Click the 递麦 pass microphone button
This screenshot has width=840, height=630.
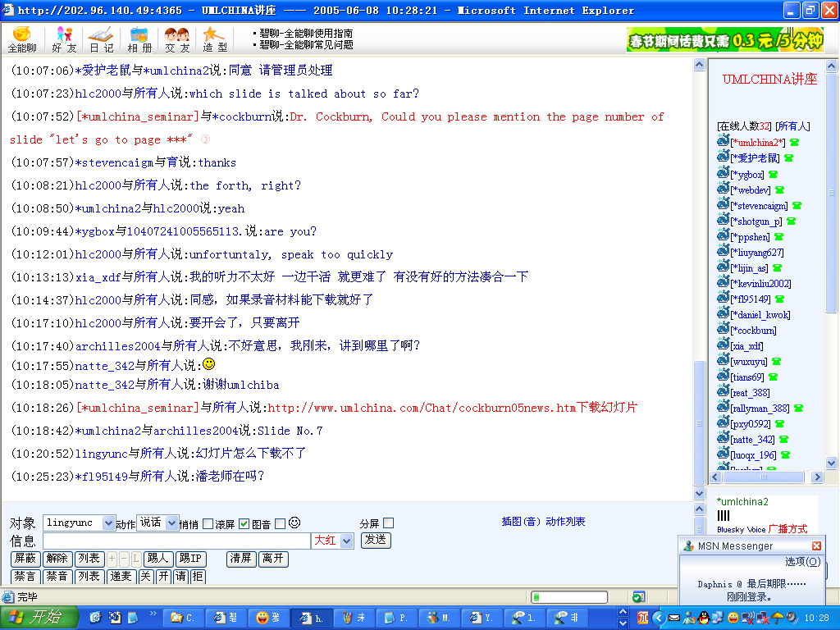point(121,577)
